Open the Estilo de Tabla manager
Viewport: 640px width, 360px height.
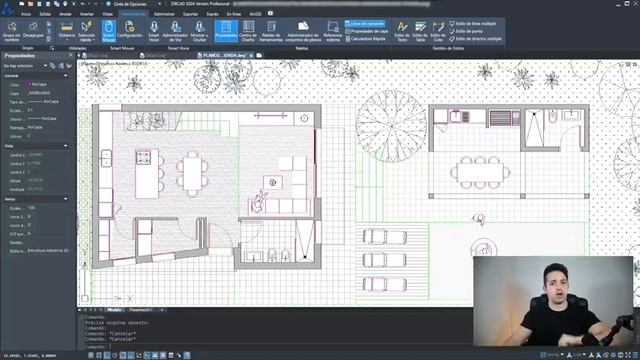coord(420,31)
